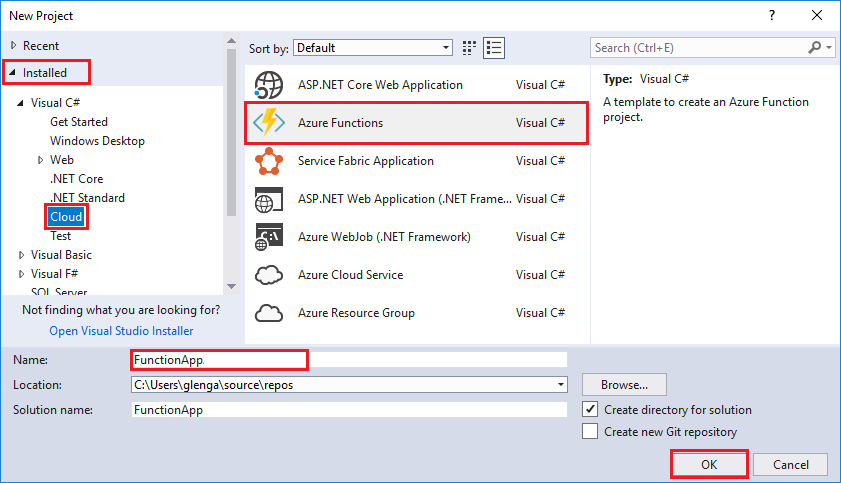Expand the Recent node
This screenshot has height=483, width=841.
[x=13, y=46]
